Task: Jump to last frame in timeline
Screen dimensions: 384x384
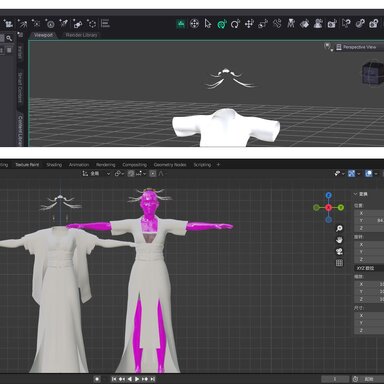Action: 152,379
